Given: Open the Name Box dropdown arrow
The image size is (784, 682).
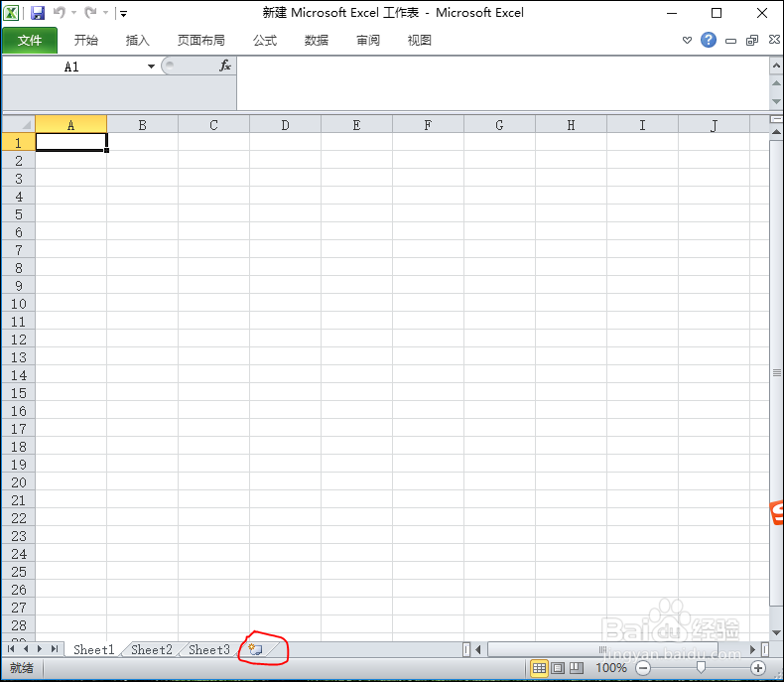Looking at the screenshot, I should coord(151,67).
